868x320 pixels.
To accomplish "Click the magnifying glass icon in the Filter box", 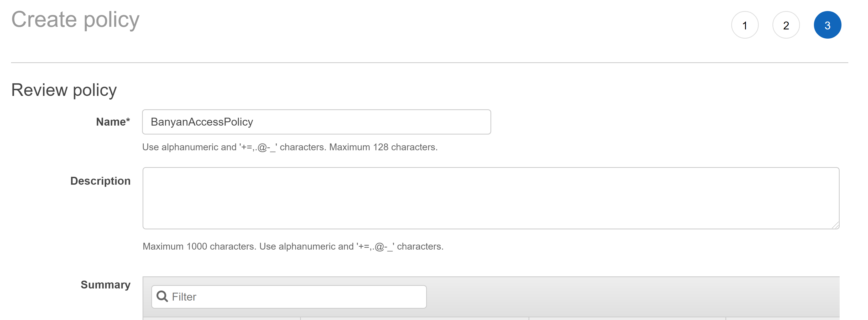I will pyautogui.click(x=163, y=296).
